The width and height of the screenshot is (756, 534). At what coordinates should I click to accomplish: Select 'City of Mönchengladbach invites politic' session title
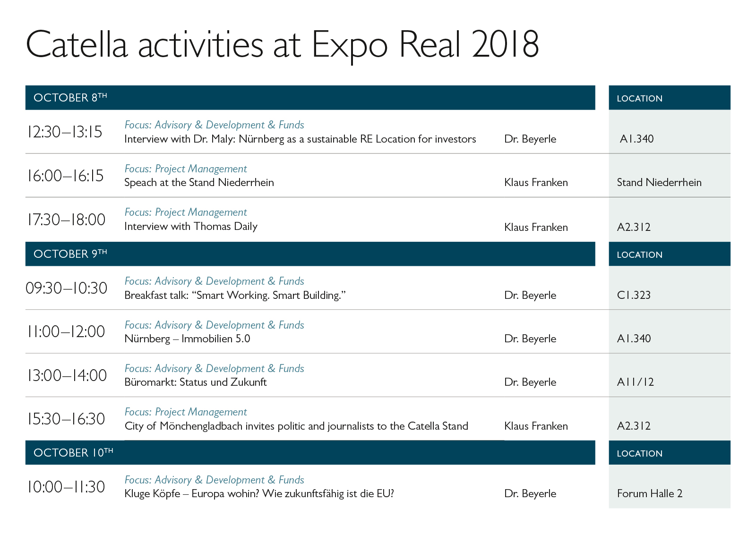[x=296, y=426]
